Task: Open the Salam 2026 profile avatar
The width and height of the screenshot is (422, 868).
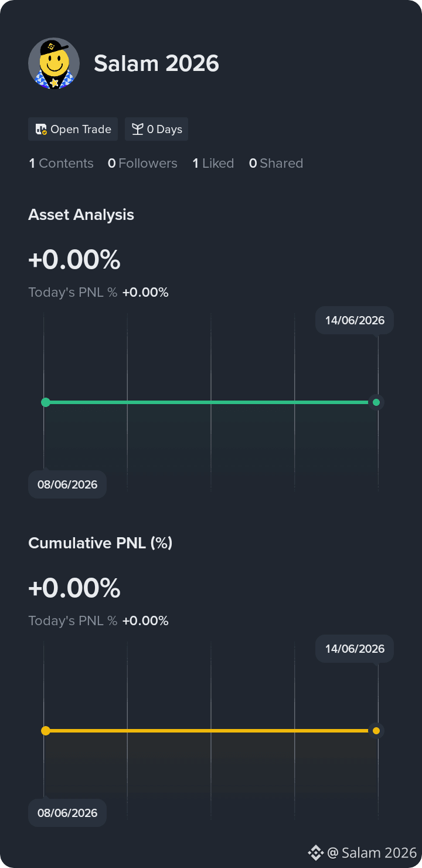Action: tap(54, 63)
